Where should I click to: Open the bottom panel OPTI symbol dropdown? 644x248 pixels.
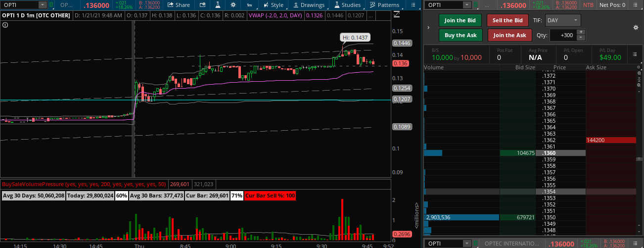(467, 243)
